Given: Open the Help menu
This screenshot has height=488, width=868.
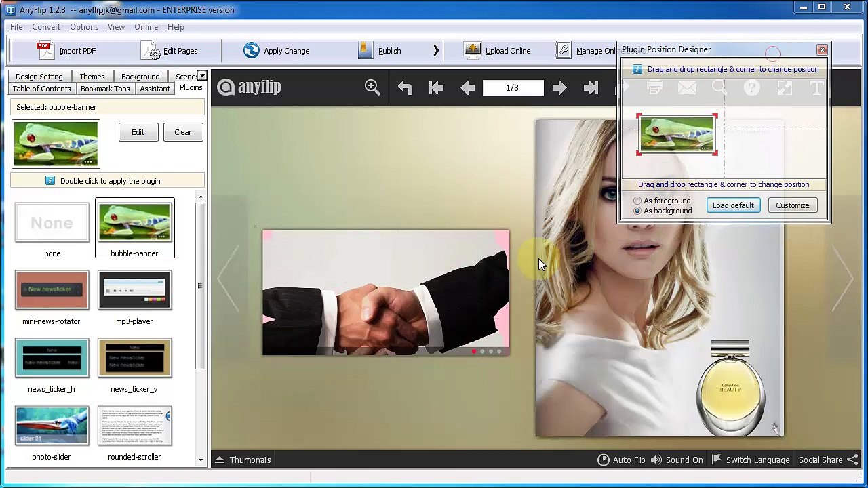Looking at the screenshot, I should coord(176,27).
